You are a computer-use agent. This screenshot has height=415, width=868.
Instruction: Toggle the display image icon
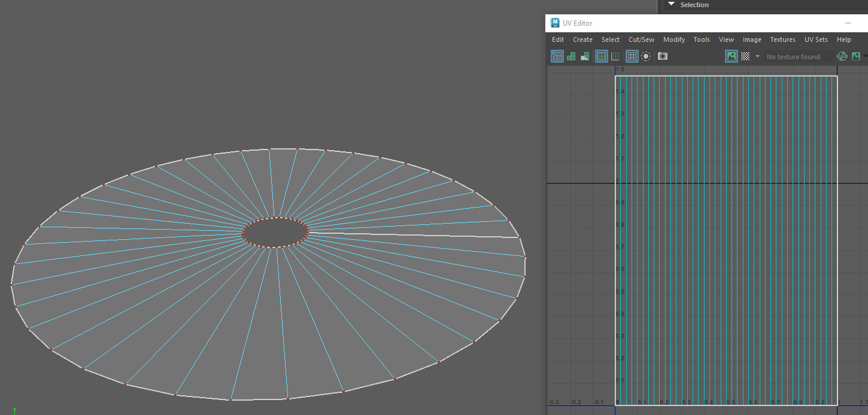pyautogui.click(x=731, y=56)
